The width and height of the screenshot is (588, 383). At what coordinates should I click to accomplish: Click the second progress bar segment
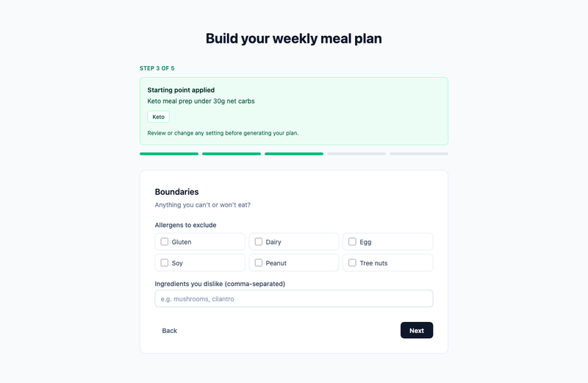(232, 154)
